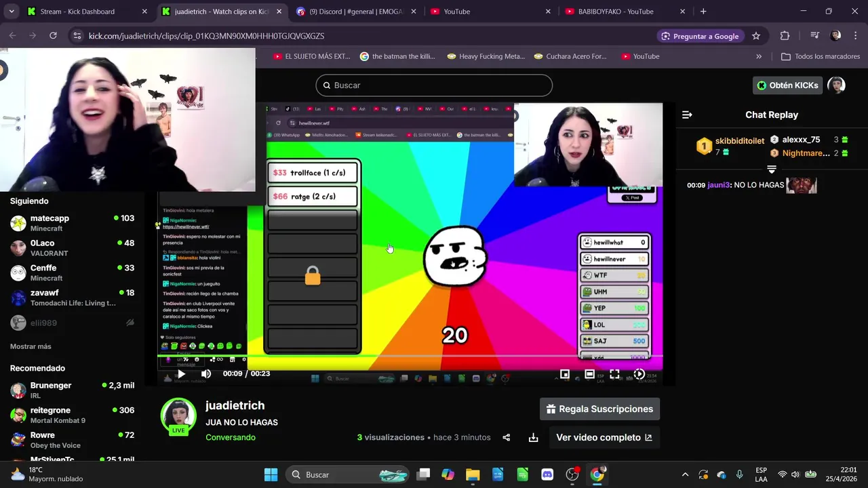Click Regala Suscripciones button

599,409
